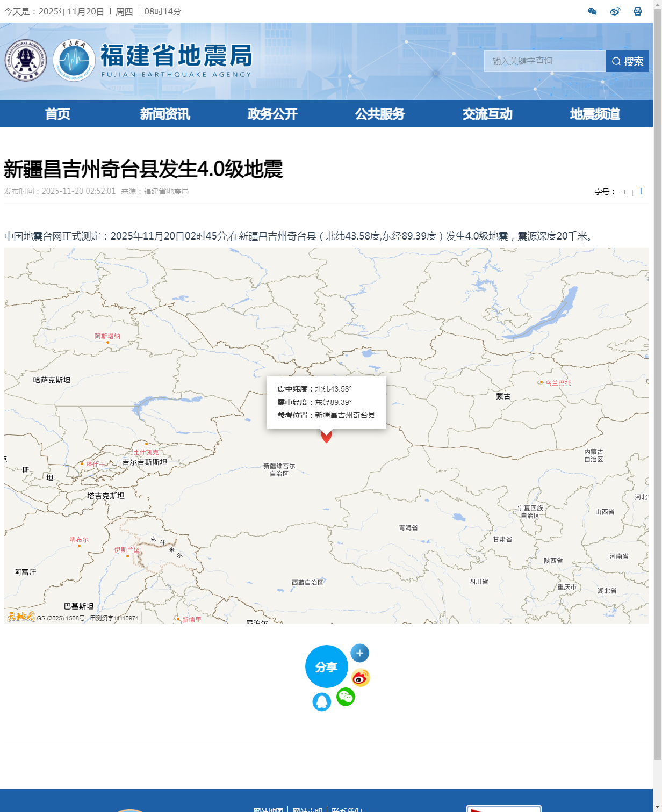662x812 pixels.
Task: Share the article via the Weibo share icon
Action: click(x=361, y=677)
